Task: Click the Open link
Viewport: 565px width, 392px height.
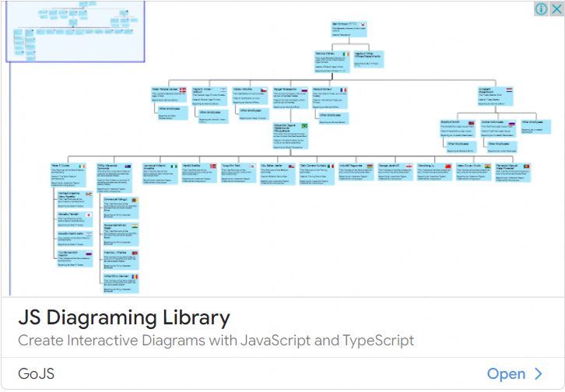Action: tap(507, 373)
